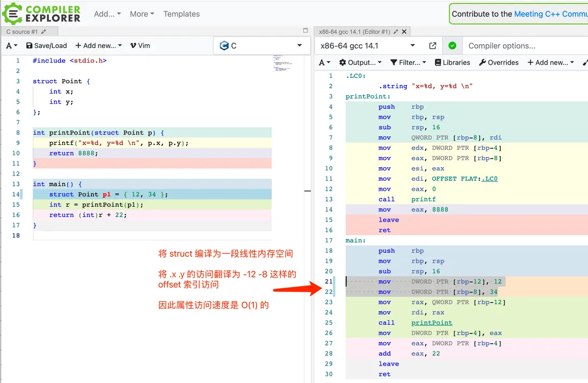This screenshot has height=383, width=588.
Task: Click pencil icon on x86-64 gcc tab
Action: tap(396, 32)
